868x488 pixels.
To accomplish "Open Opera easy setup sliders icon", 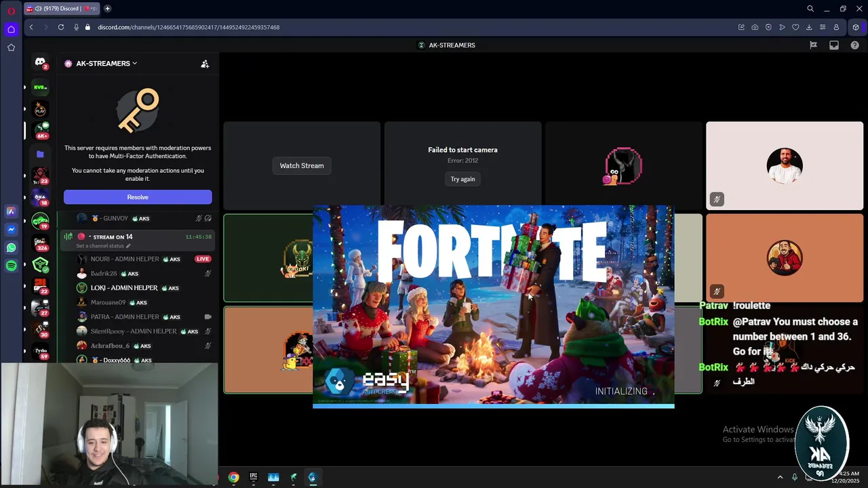I will pyautogui.click(x=823, y=27).
